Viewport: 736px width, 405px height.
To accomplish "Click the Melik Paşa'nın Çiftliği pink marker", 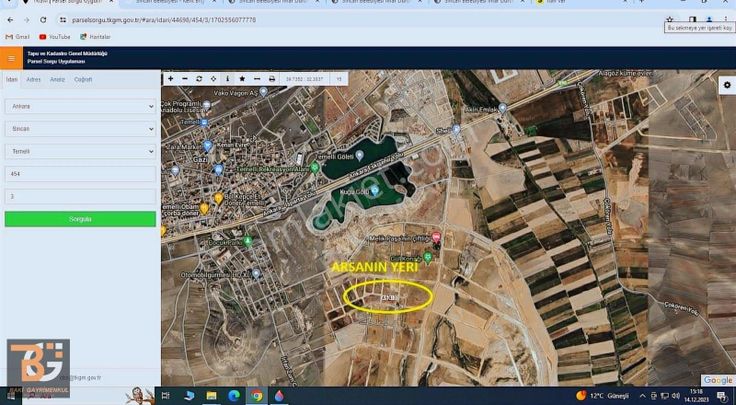I will click(436, 237).
